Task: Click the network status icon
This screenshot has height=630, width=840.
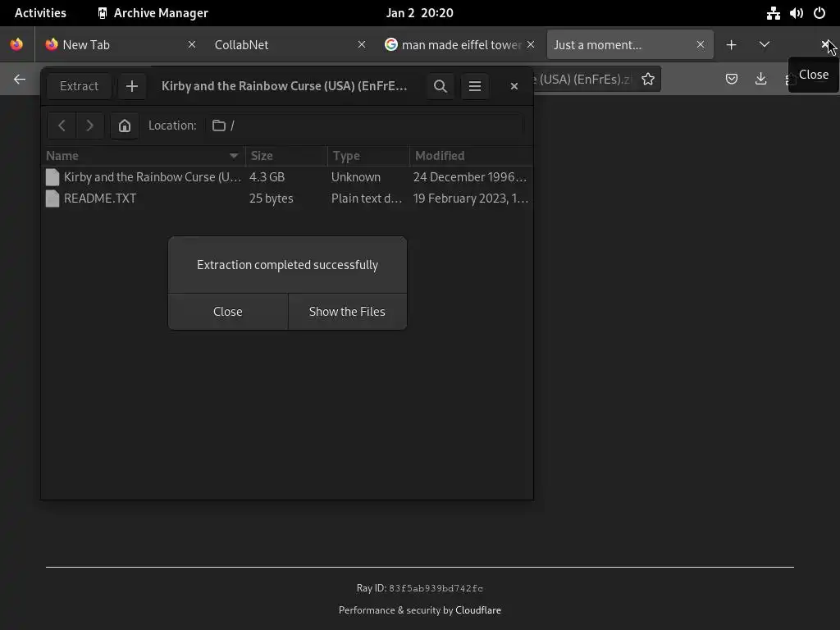Action: 773,13
